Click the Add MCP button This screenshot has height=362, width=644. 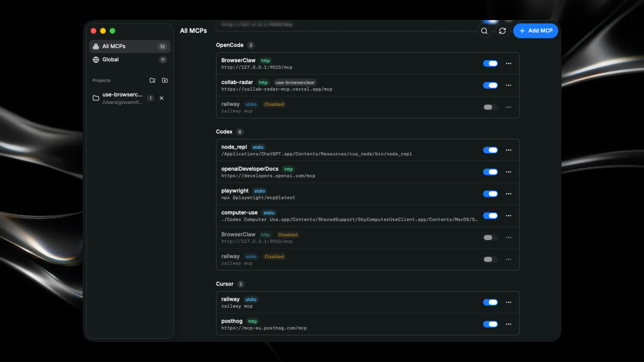(x=536, y=31)
